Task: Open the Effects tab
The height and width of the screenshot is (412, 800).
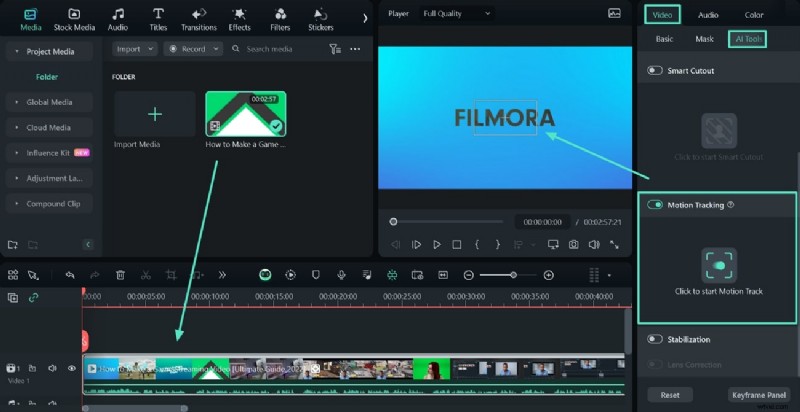Action: [x=239, y=19]
